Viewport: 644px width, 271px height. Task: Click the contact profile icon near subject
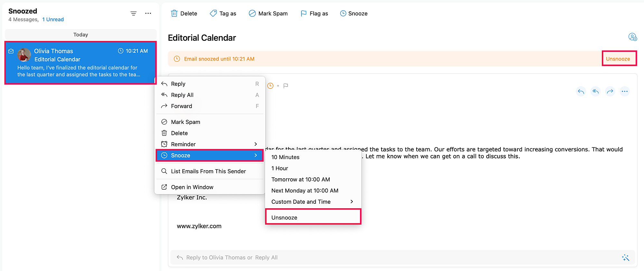pos(632,37)
